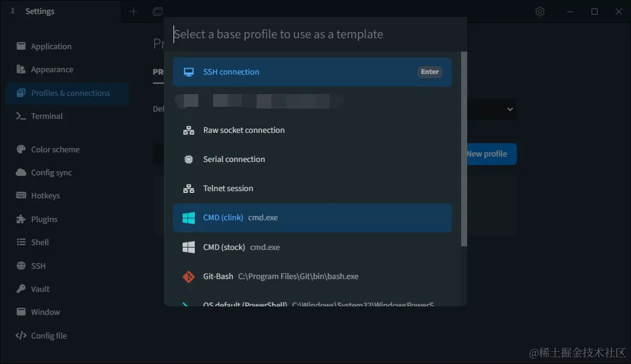Viewport: 631px width, 364px height.
Task: Minimize the Tabby window
Action: (570, 12)
